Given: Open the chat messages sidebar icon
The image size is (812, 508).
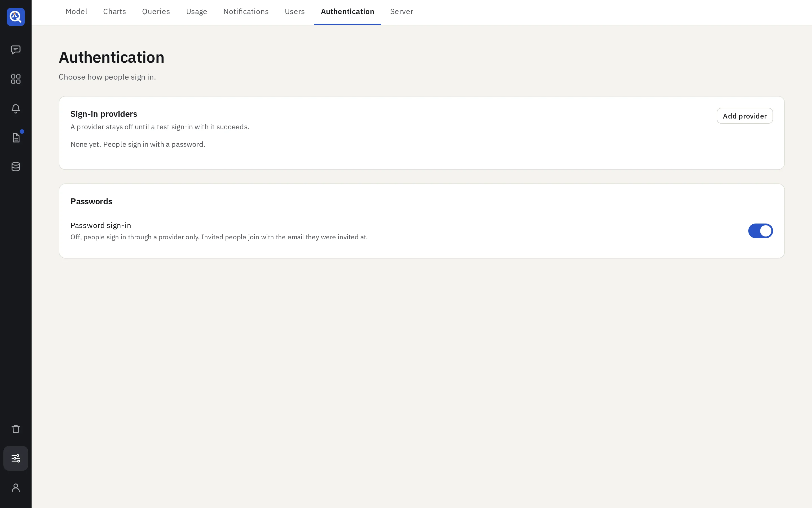Looking at the screenshot, I should click(16, 50).
